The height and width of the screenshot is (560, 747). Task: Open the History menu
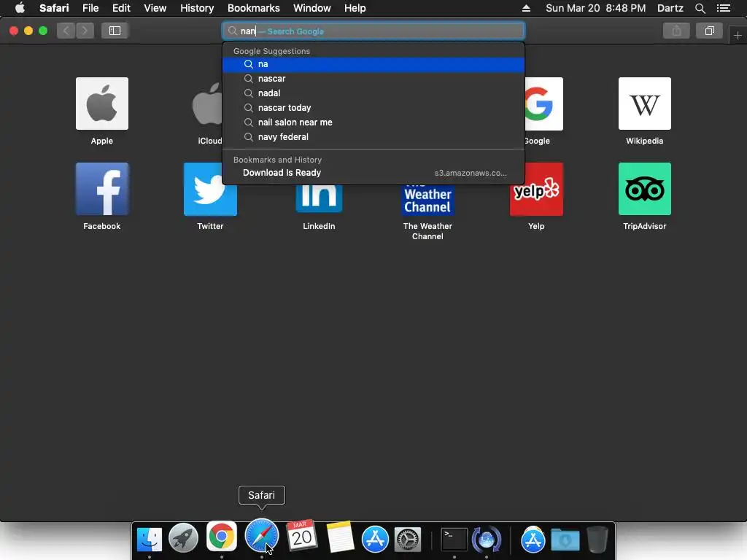[197, 8]
